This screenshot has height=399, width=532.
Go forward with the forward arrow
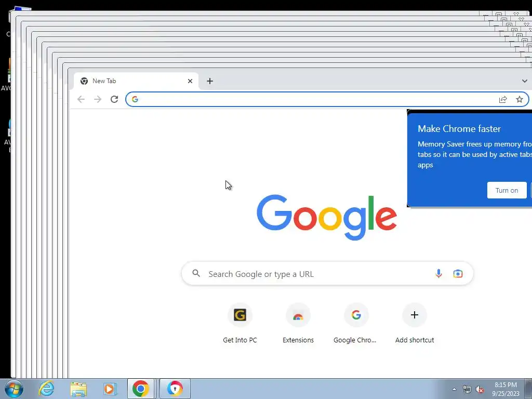(98, 99)
